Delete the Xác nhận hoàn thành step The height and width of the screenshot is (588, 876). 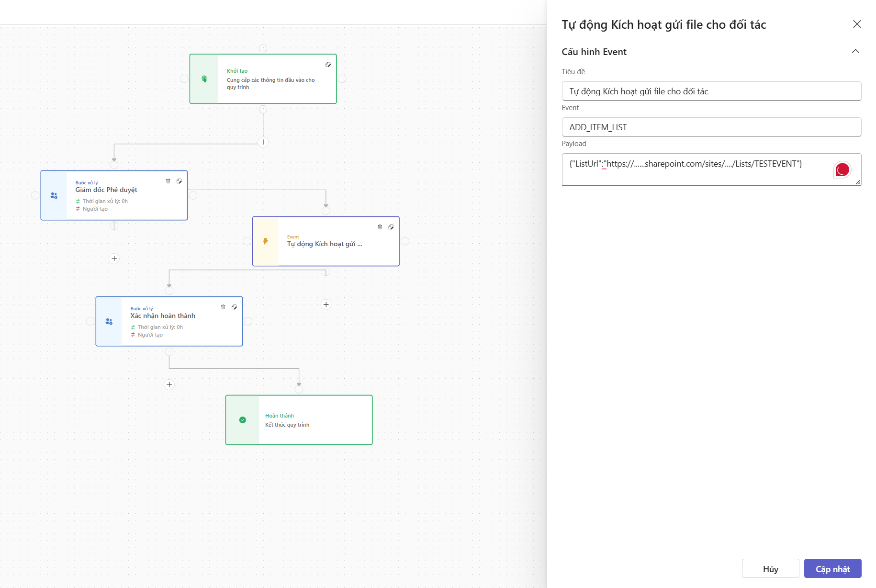(x=223, y=307)
